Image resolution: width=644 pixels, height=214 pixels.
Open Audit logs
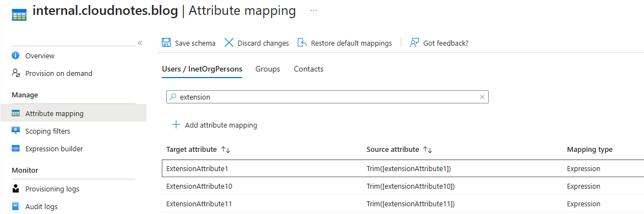click(x=41, y=207)
